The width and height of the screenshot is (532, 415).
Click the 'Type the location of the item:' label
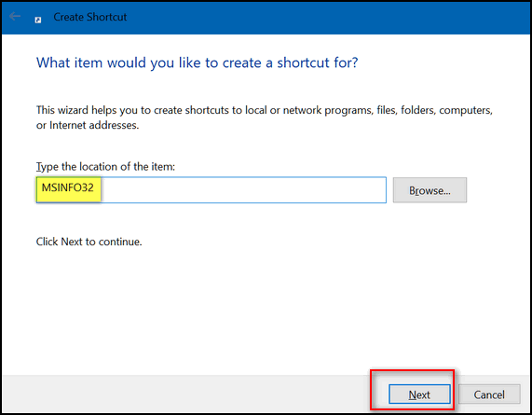point(105,166)
